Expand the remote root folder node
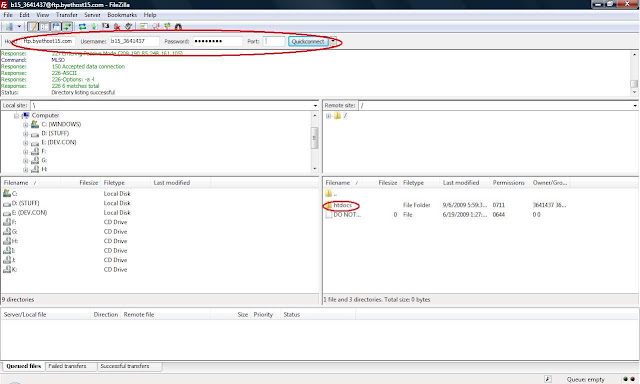640x384 pixels. point(328,116)
